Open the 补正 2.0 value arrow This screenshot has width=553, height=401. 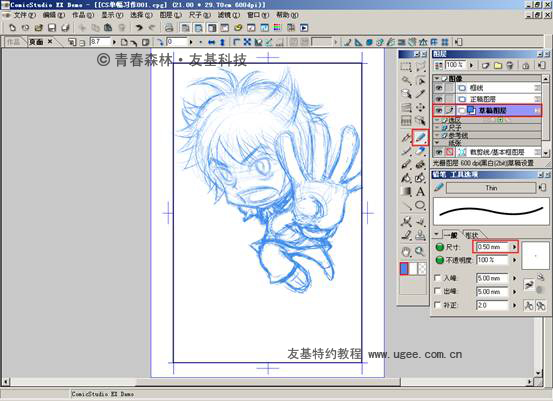[514, 305]
